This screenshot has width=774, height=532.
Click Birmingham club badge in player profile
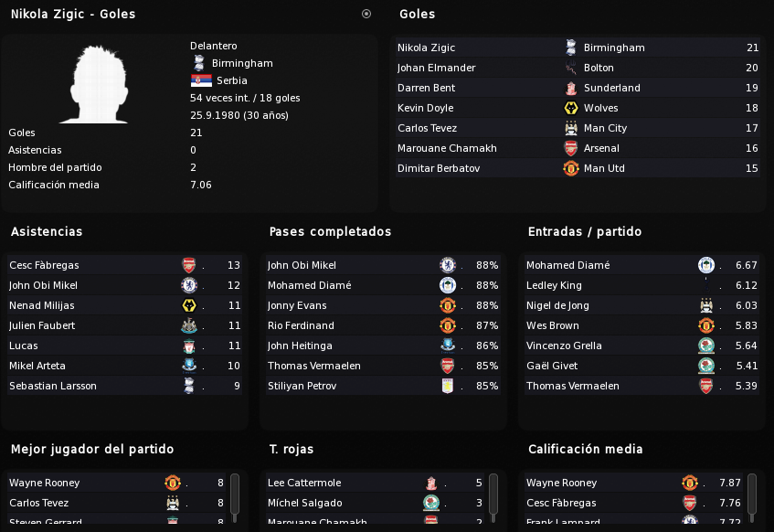(x=199, y=63)
